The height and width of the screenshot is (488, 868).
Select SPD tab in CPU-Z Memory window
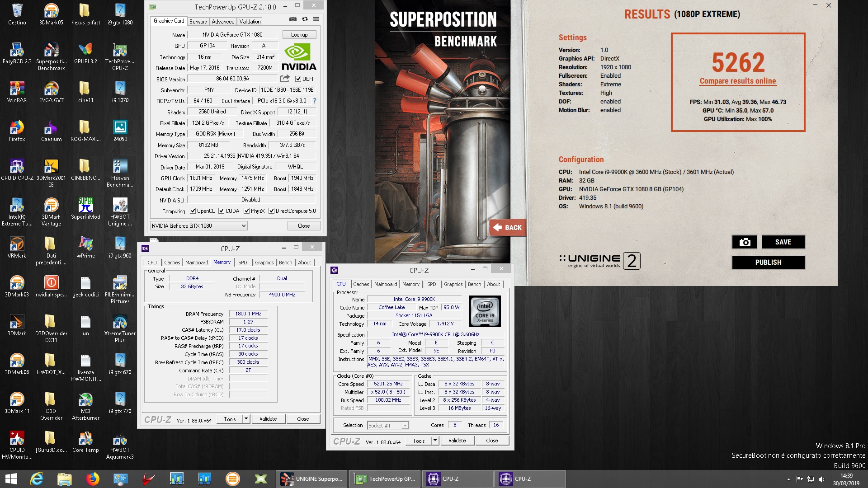coord(243,262)
